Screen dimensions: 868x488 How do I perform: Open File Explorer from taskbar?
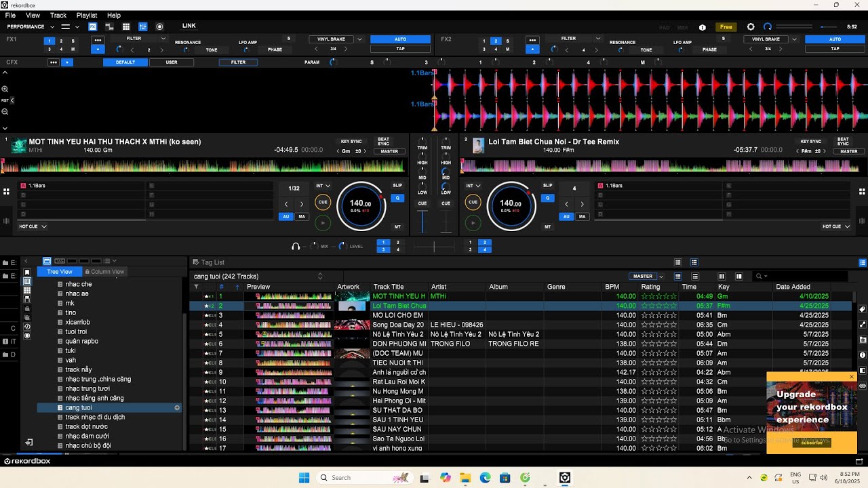(465, 478)
